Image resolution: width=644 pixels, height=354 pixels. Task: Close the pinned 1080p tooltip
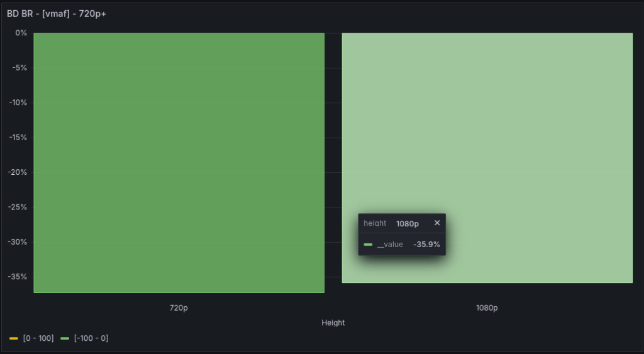pos(437,223)
